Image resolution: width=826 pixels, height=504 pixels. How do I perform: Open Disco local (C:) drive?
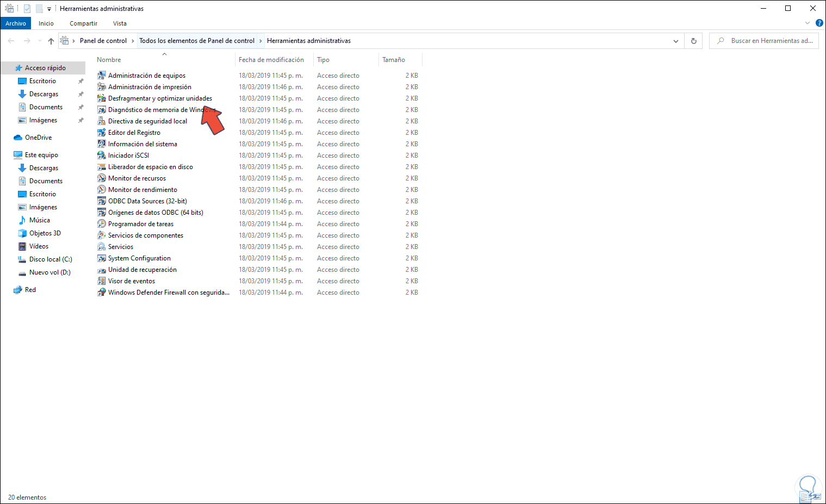(x=51, y=259)
